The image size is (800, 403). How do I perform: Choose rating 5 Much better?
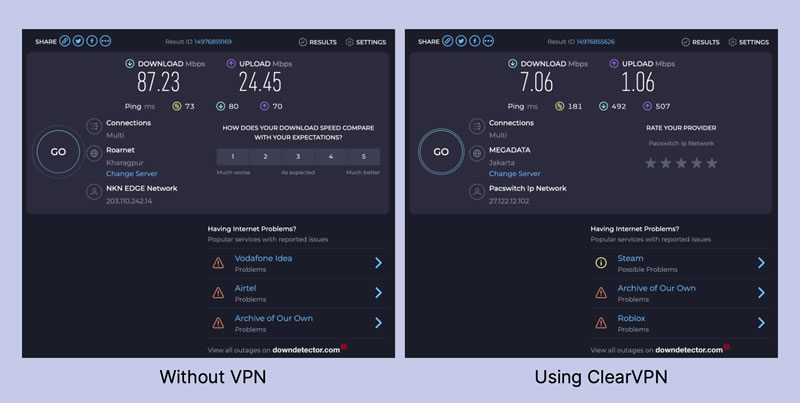364,157
